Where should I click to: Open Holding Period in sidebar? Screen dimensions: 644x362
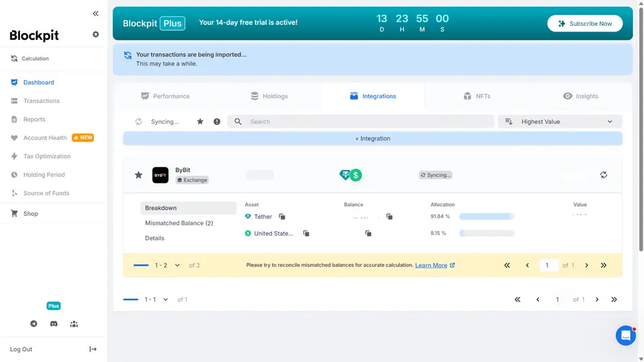point(44,175)
